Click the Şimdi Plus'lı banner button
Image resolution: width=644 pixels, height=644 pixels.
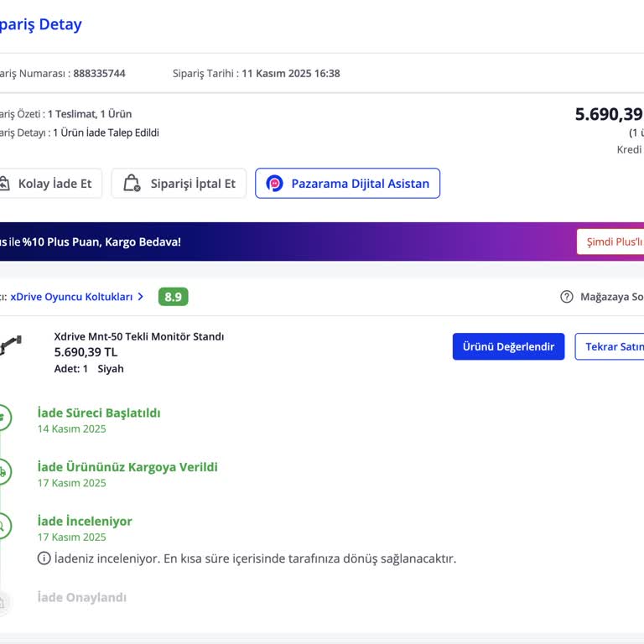613,241
